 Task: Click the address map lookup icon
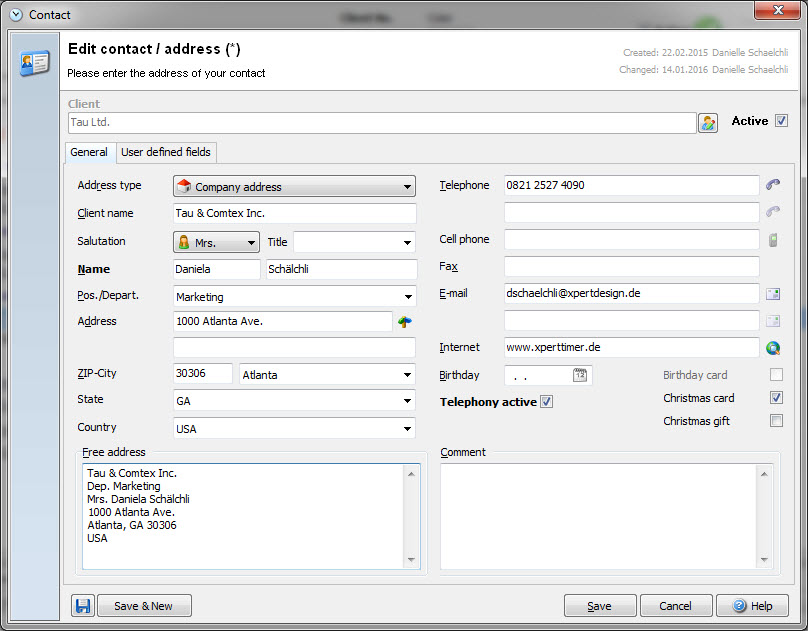(x=405, y=321)
